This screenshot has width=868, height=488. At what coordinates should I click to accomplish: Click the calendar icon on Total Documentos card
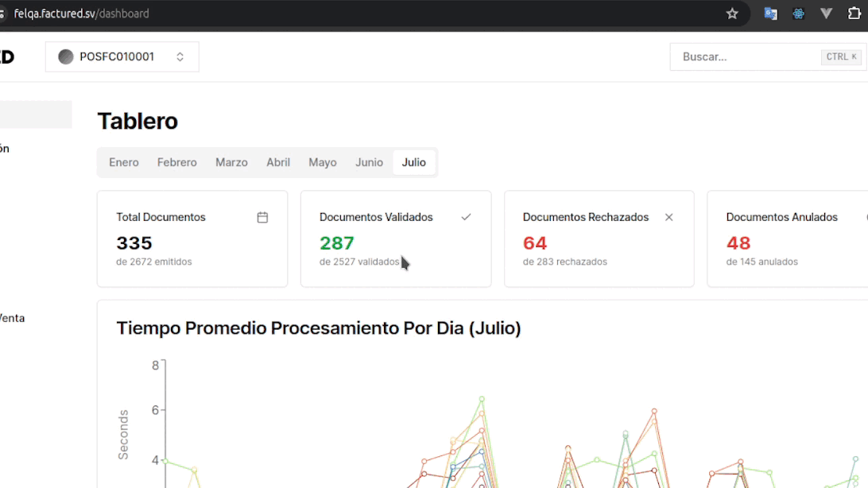tap(262, 217)
